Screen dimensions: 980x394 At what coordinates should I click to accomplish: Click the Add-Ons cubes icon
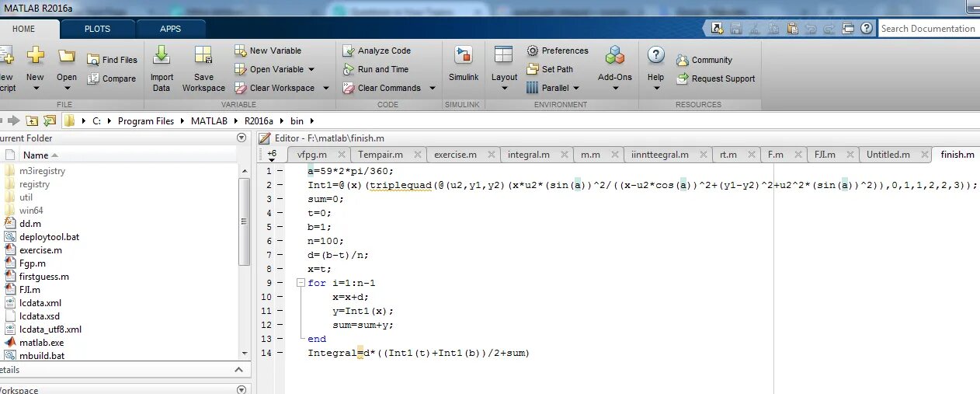(615, 55)
